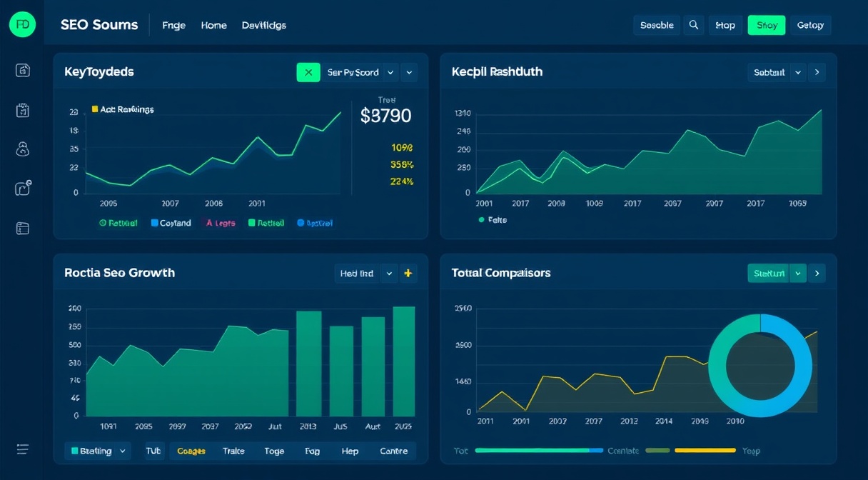This screenshot has width=868, height=480.
Task: Click the Getoy button
Action: [810, 25]
